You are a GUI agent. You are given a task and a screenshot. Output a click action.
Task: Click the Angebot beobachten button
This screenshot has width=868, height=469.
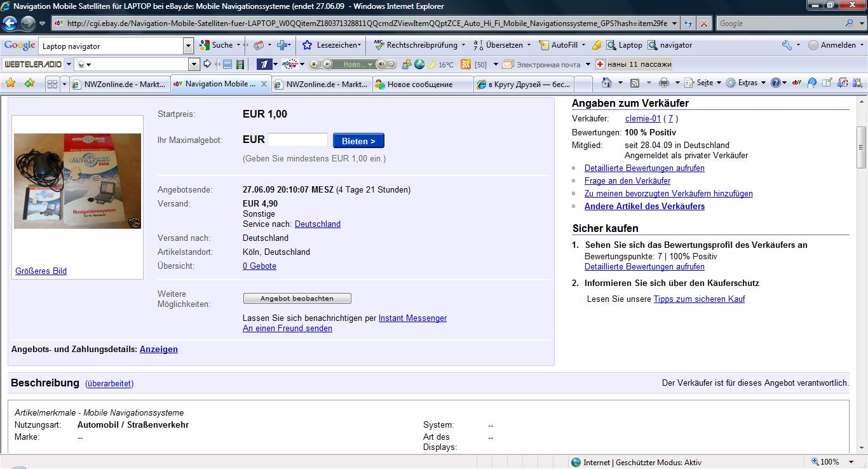(x=297, y=298)
